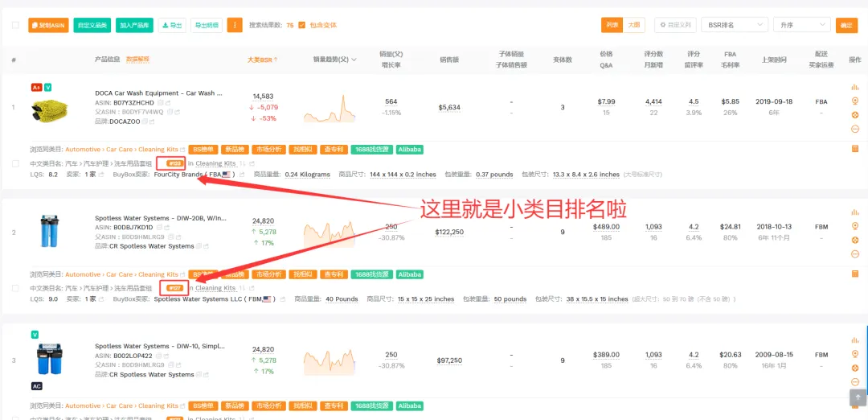
Task: Sort by the 大类BSR column header
Action: click(x=262, y=60)
